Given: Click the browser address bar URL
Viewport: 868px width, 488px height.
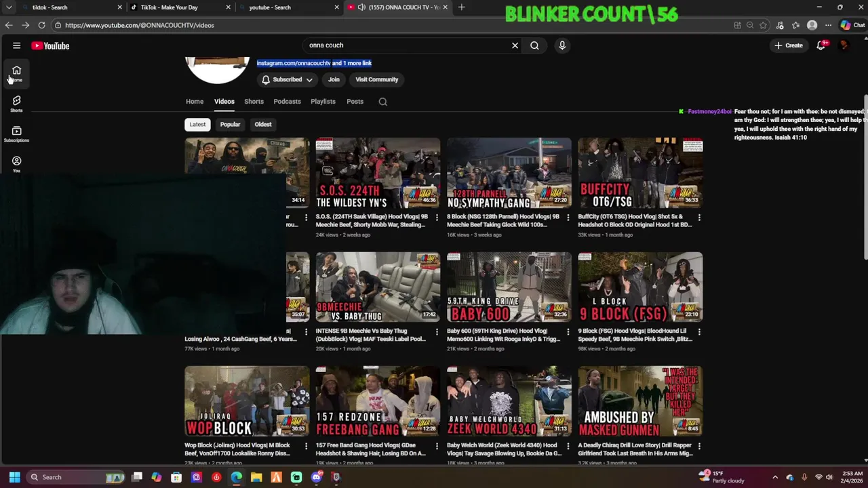Looking at the screenshot, I should click(140, 25).
